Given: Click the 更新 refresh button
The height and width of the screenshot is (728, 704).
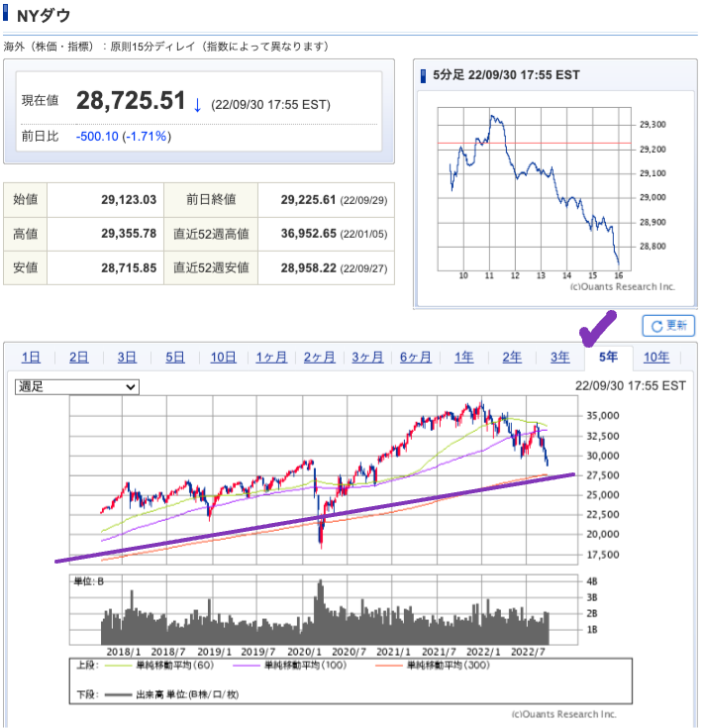Looking at the screenshot, I should (667, 326).
